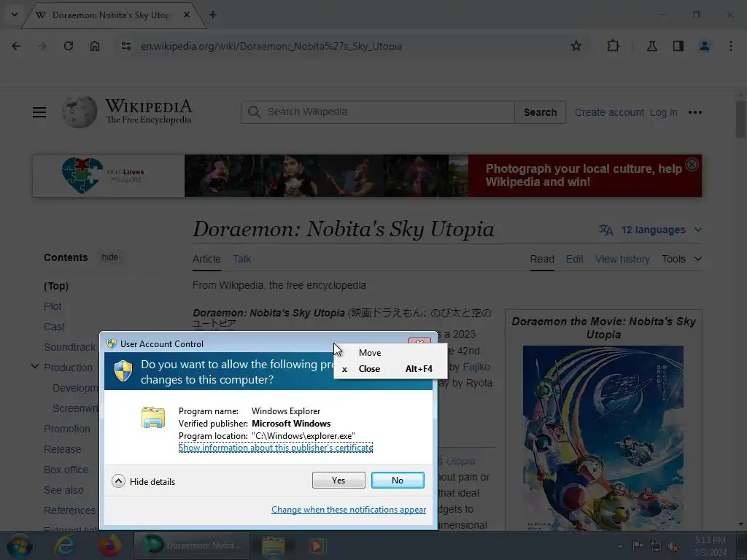Image resolution: width=747 pixels, height=560 pixels.
Task: Jump to Production section in Contents
Action: (x=68, y=367)
